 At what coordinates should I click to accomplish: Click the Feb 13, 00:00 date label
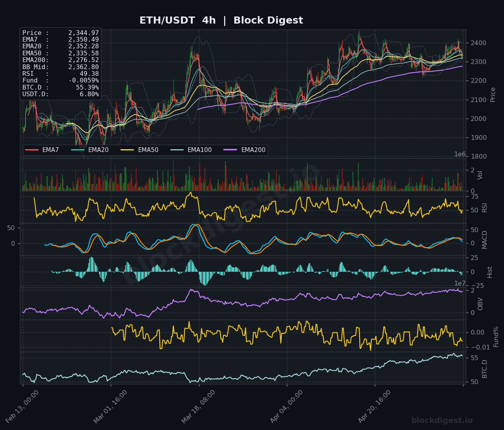(x=22, y=406)
